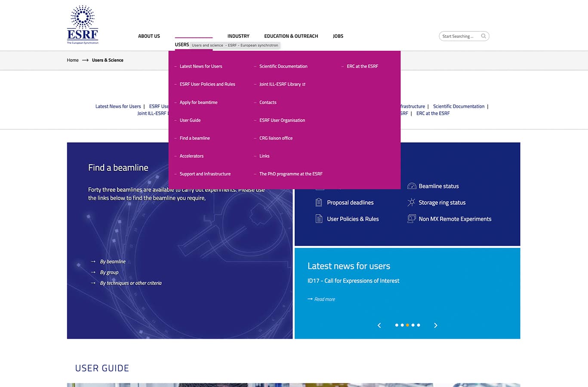Open Proposal deadlines link

[350, 203]
